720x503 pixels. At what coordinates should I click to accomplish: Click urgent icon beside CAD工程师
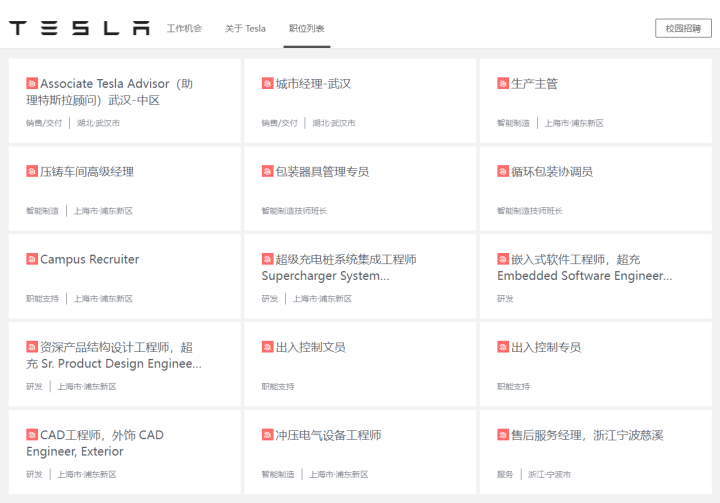[32, 435]
